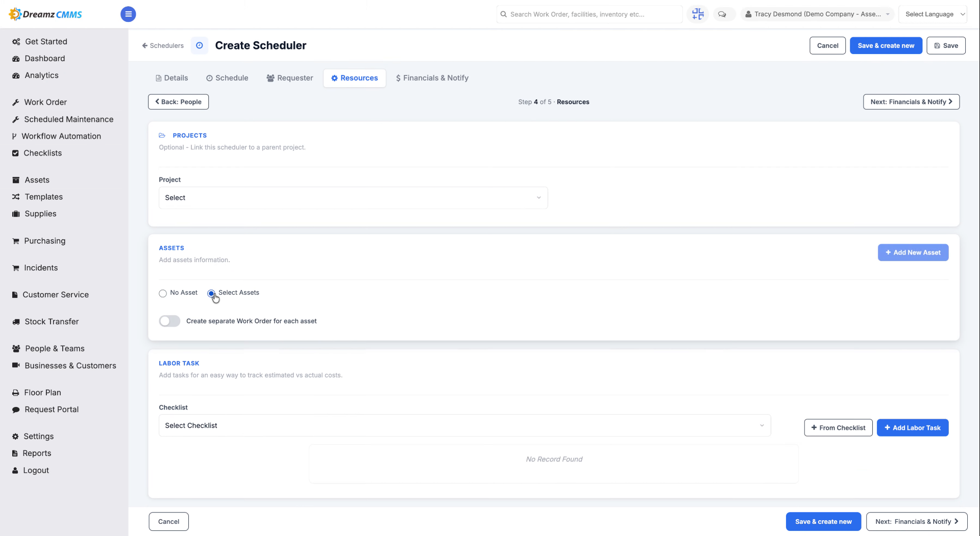This screenshot has height=536, width=980.
Task: Click the clock icon beside Create Scheduler
Action: pos(200,45)
